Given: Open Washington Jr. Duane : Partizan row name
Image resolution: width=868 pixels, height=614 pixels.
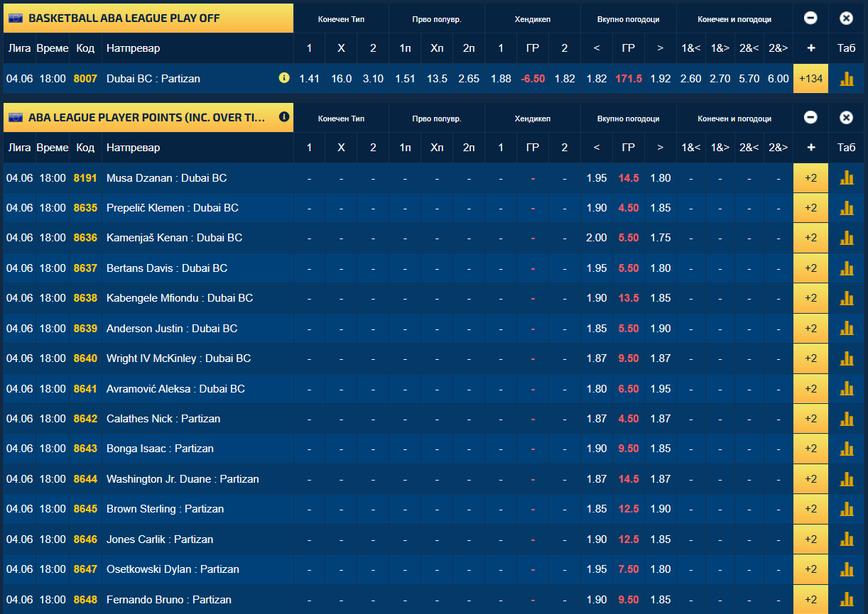Looking at the screenshot, I should pos(183,479).
